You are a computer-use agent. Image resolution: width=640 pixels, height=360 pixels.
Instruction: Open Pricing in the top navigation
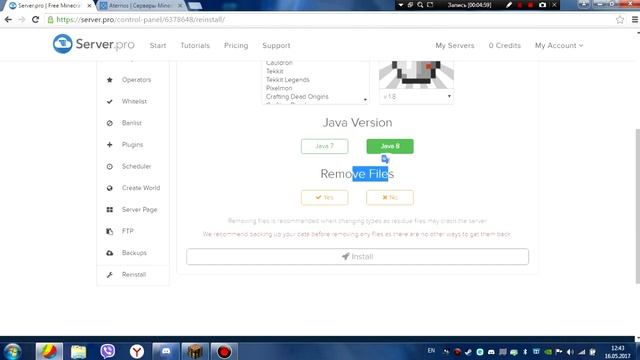point(236,45)
